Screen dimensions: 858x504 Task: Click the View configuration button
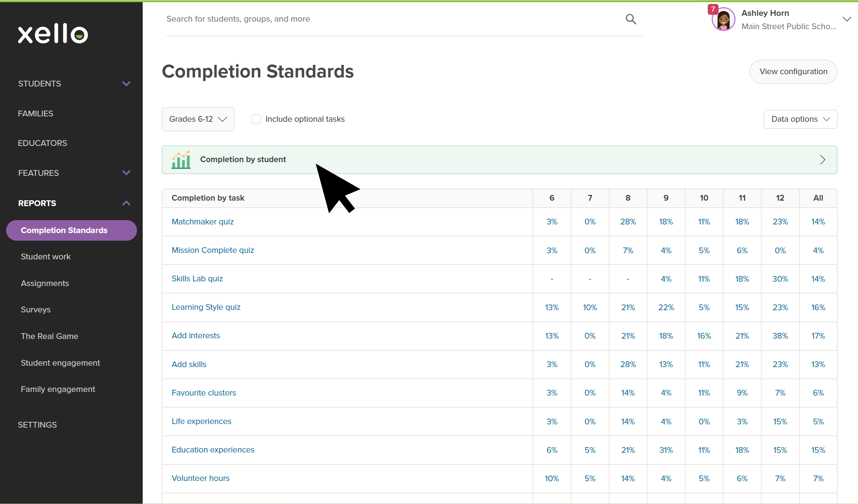[x=793, y=72]
